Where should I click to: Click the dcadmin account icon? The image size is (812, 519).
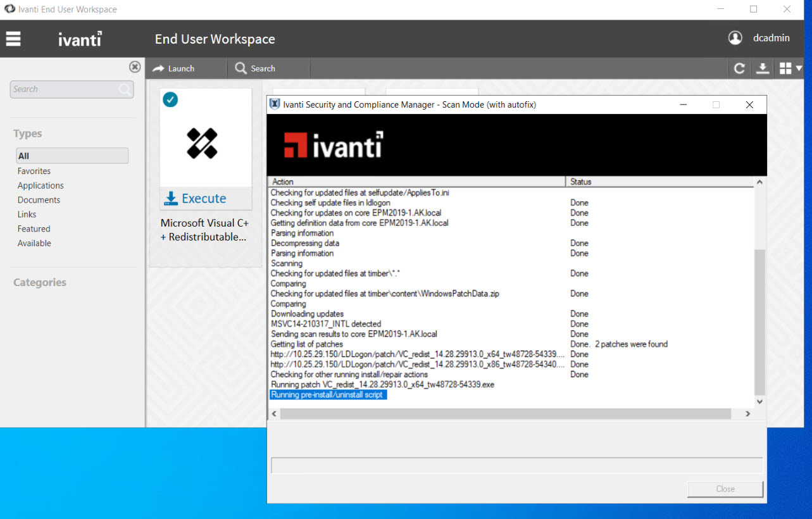click(x=735, y=38)
